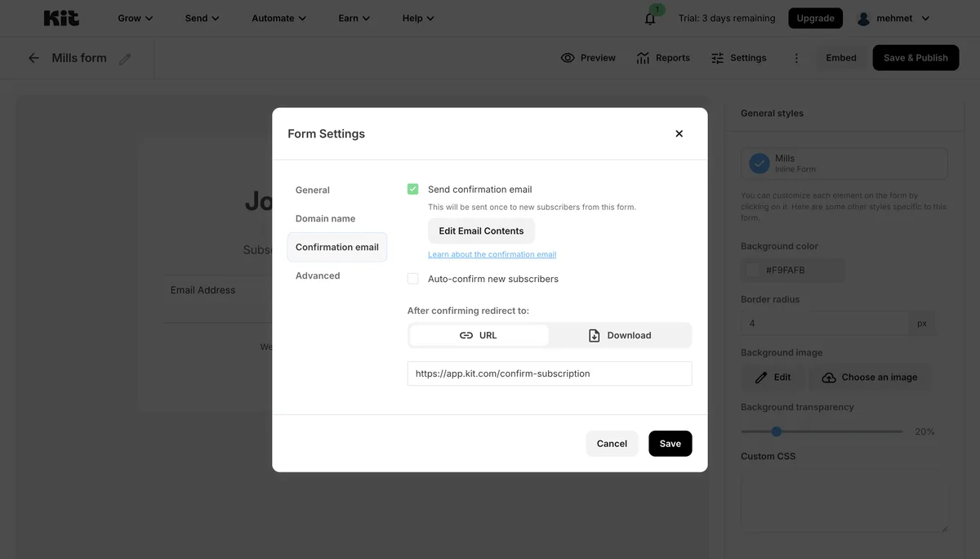This screenshot has width=980, height=559.
Task: Click the Border radius input field
Action: click(825, 324)
